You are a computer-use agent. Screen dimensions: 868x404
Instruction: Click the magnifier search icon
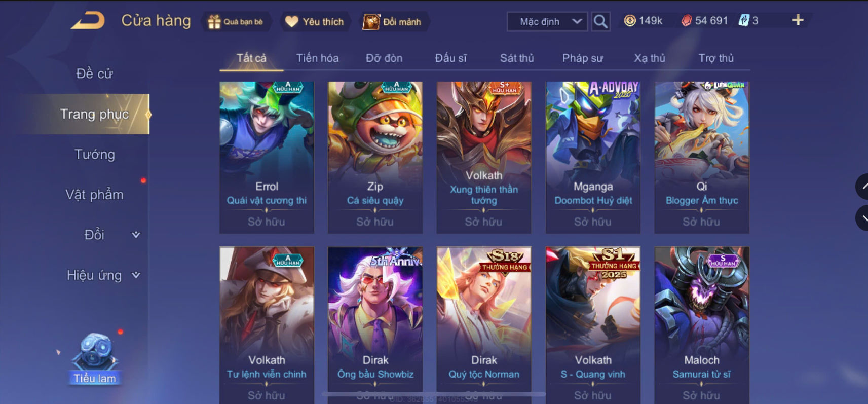pos(600,21)
